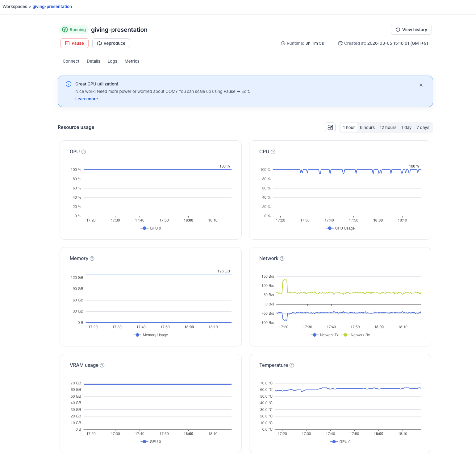This screenshot has height=460, width=476.
Task: Click the Network metric help icon
Action: [282, 259]
